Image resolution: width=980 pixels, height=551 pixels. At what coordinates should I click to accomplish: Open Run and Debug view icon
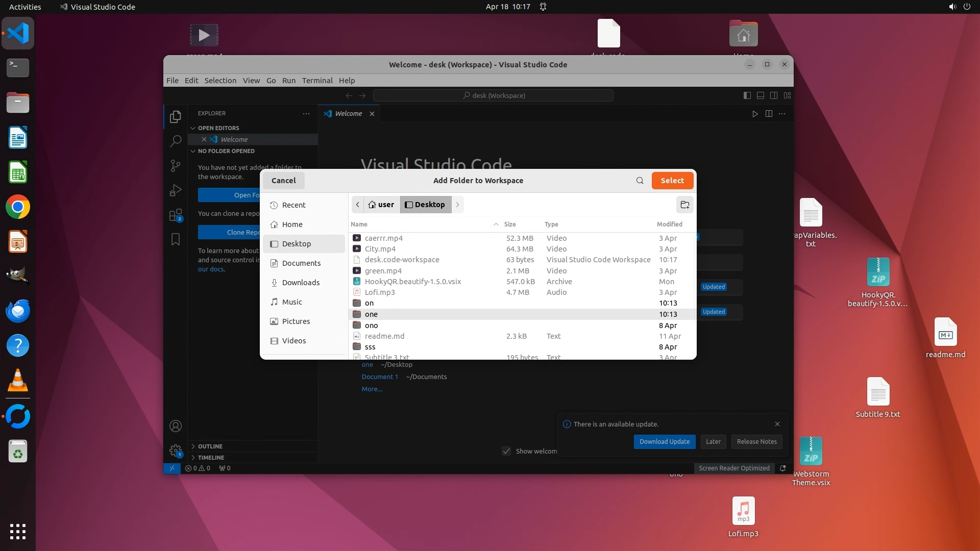pos(176,190)
